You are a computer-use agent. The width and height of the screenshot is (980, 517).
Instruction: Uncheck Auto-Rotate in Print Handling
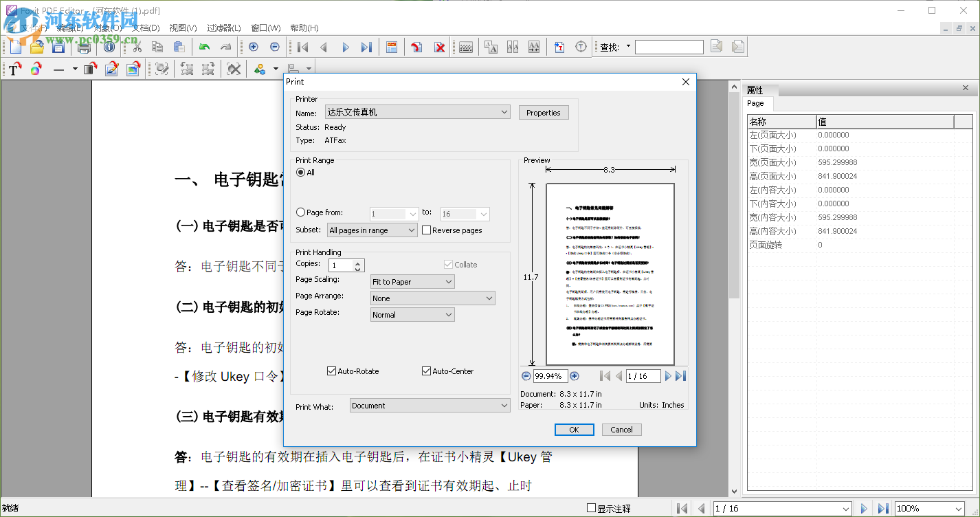[332, 371]
